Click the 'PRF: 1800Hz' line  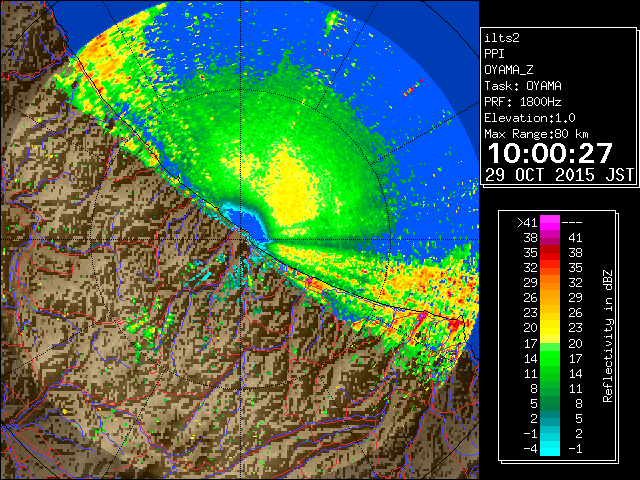pyautogui.click(x=523, y=102)
